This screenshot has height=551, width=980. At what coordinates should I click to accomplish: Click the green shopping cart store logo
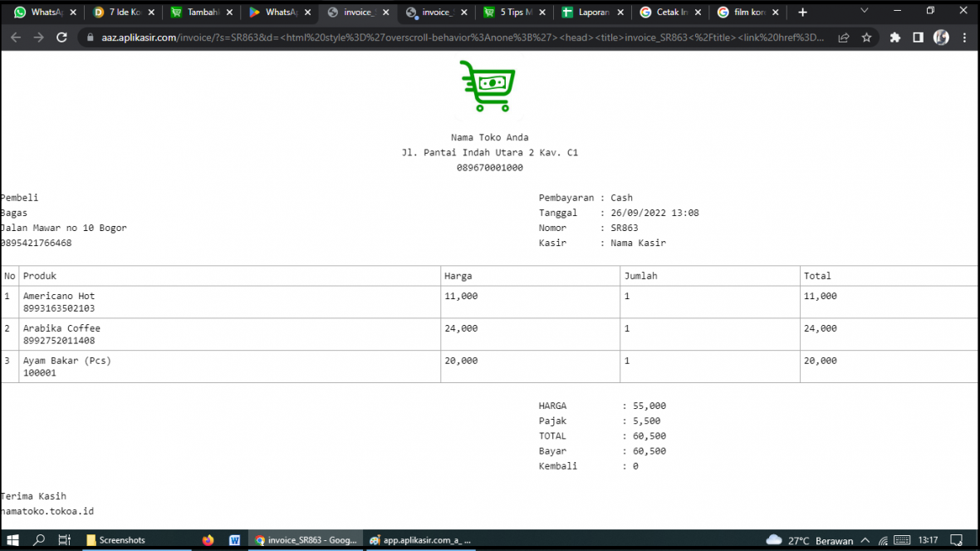tap(488, 85)
